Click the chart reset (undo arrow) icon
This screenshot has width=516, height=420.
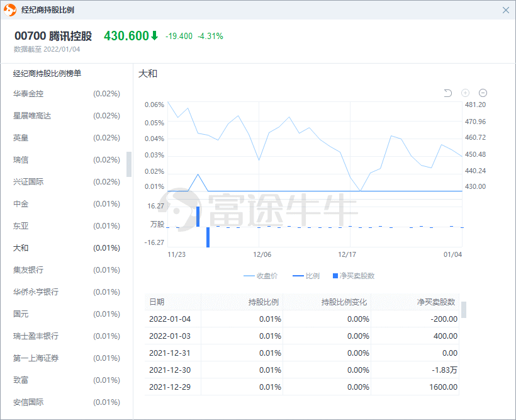[x=448, y=93]
